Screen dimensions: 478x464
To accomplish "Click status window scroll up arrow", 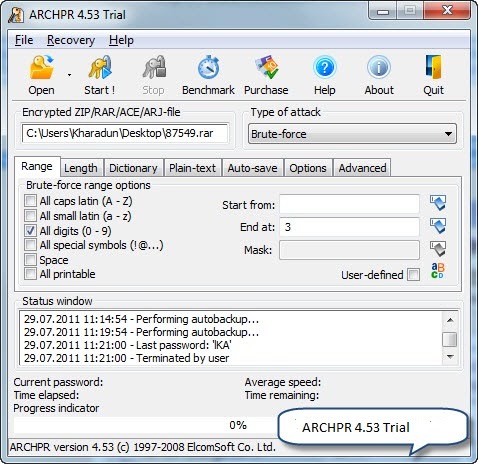I will tap(450, 320).
